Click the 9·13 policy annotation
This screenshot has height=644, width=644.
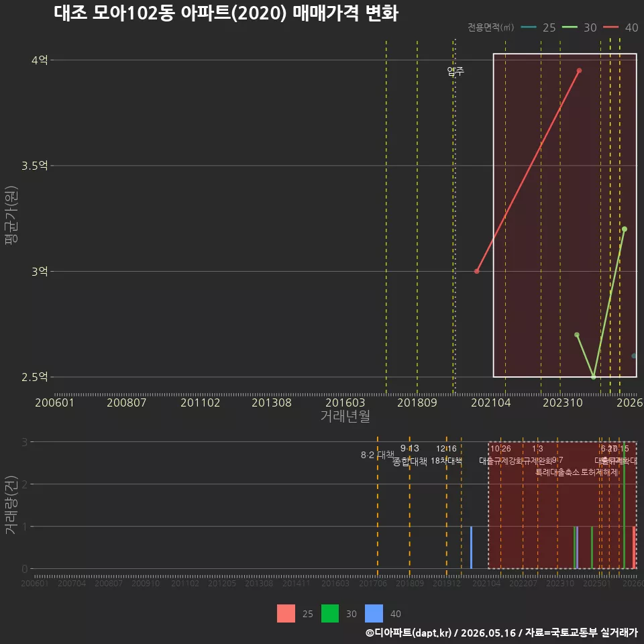[410, 448]
